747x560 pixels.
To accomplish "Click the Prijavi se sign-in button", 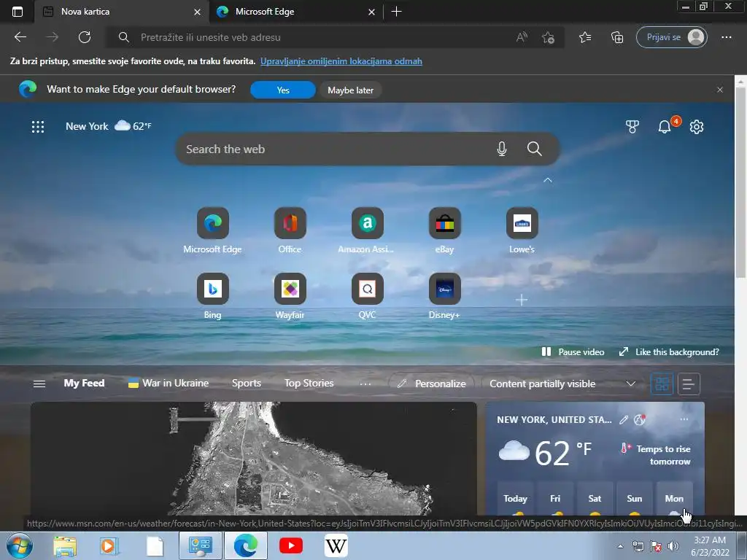I will (x=672, y=37).
